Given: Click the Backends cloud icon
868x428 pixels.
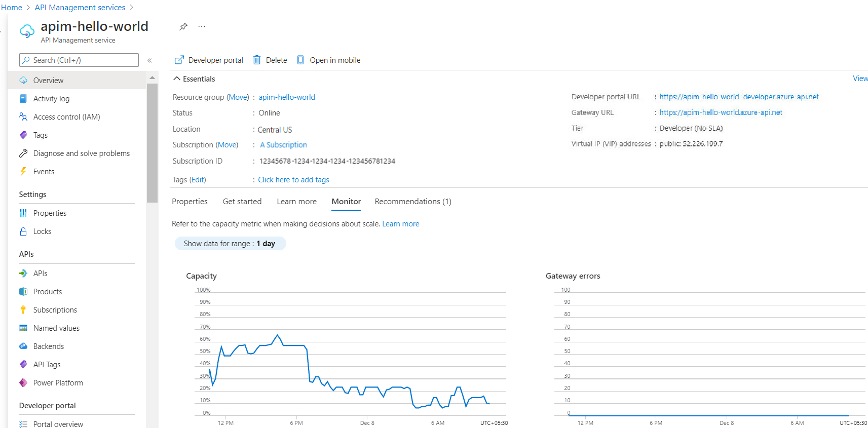Looking at the screenshot, I should tap(23, 346).
